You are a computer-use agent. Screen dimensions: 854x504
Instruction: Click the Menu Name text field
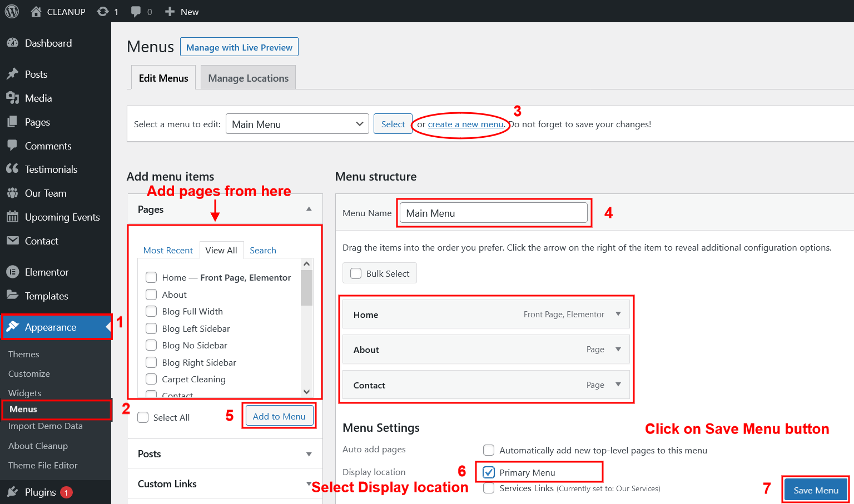point(493,213)
